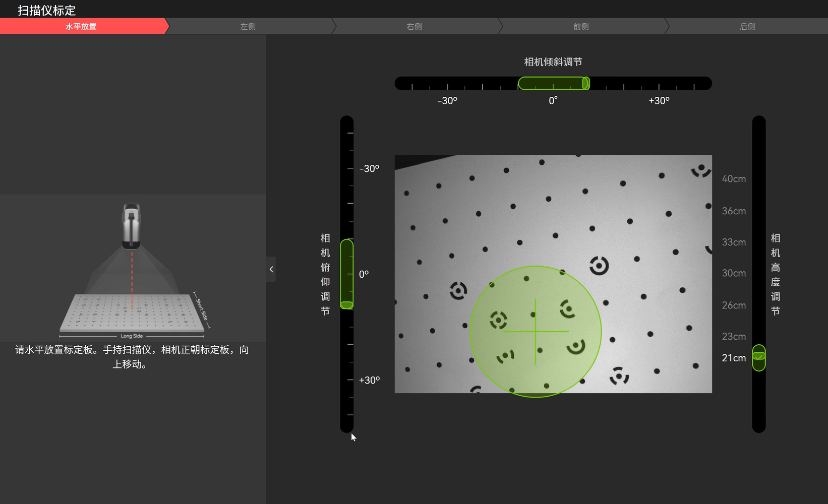Open the 右侧 calibration step
Viewport: 828px width, 504px height.
click(414, 26)
